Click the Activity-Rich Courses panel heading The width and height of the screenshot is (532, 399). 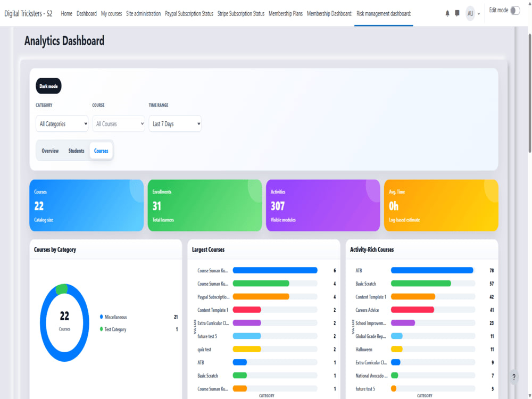click(372, 250)
